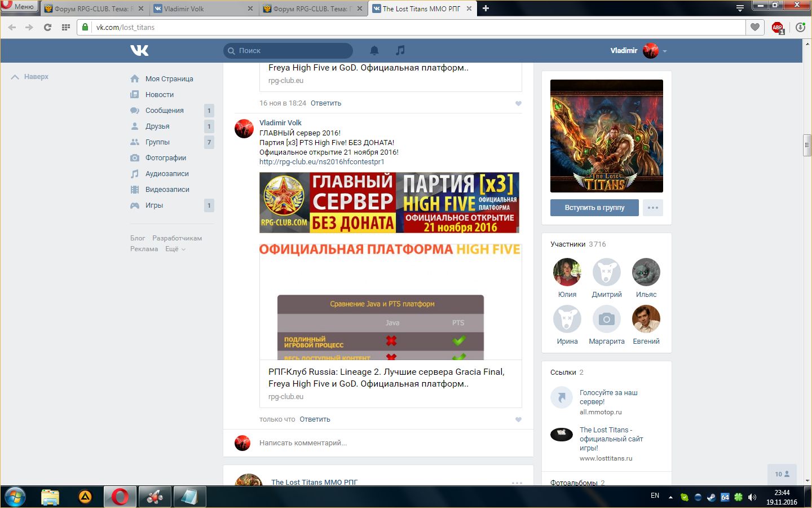Reload the current page
The image size is (812, 508).
click(47, 27)
